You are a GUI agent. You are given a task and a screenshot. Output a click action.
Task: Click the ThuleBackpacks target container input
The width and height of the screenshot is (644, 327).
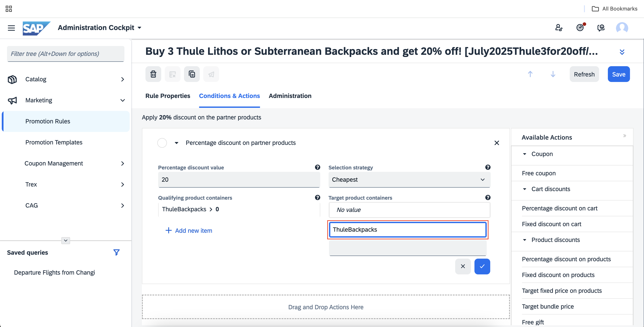[408, 229]
